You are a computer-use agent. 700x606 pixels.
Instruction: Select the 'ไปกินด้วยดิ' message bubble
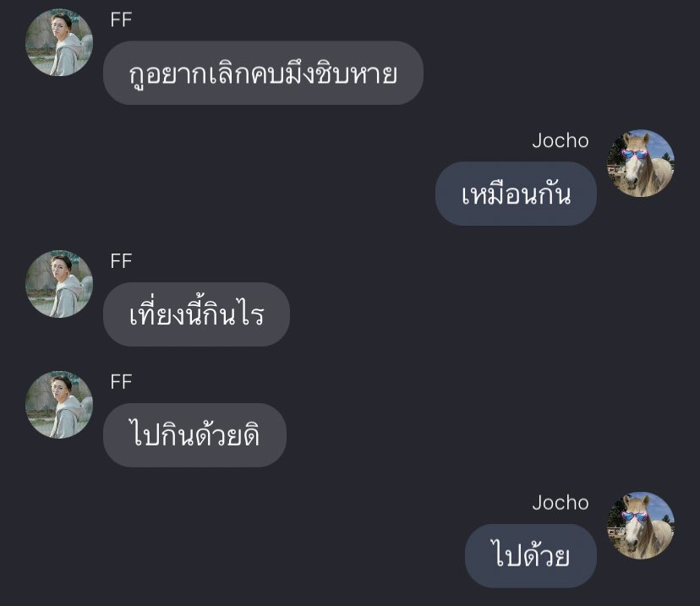(x=194, y=435)
